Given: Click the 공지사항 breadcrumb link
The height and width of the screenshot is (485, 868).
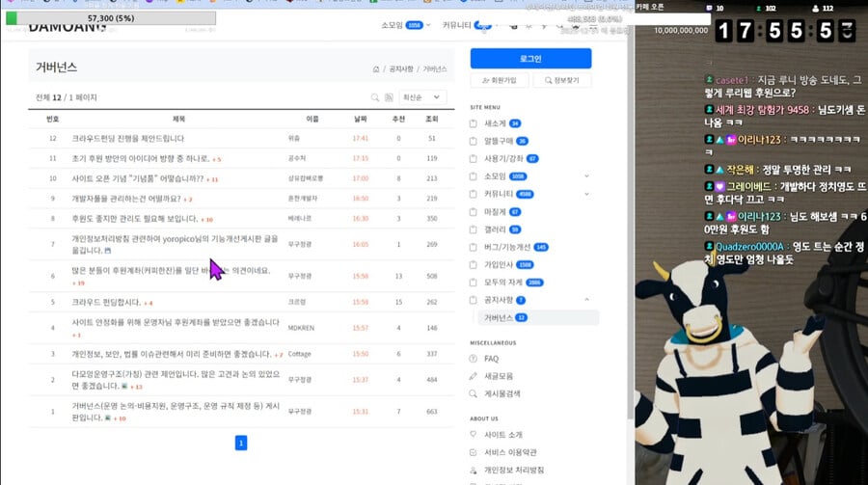Looking at the screenshot, I should point(401,69).
